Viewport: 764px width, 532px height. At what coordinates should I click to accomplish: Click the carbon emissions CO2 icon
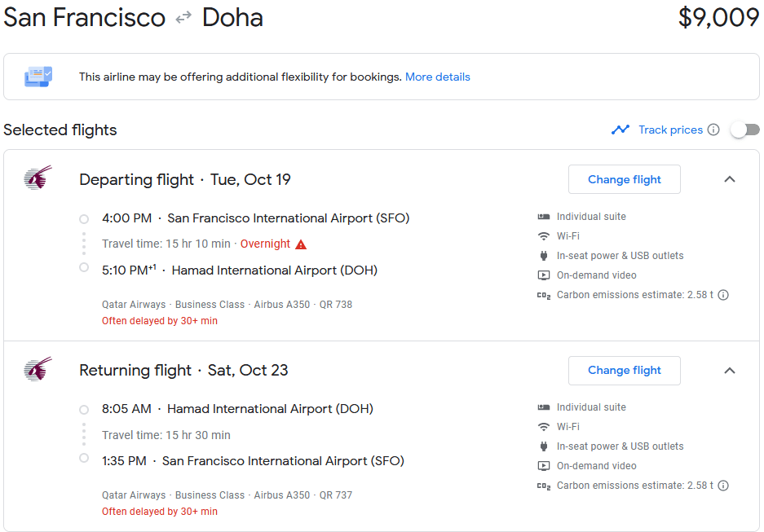pos(543,295)
